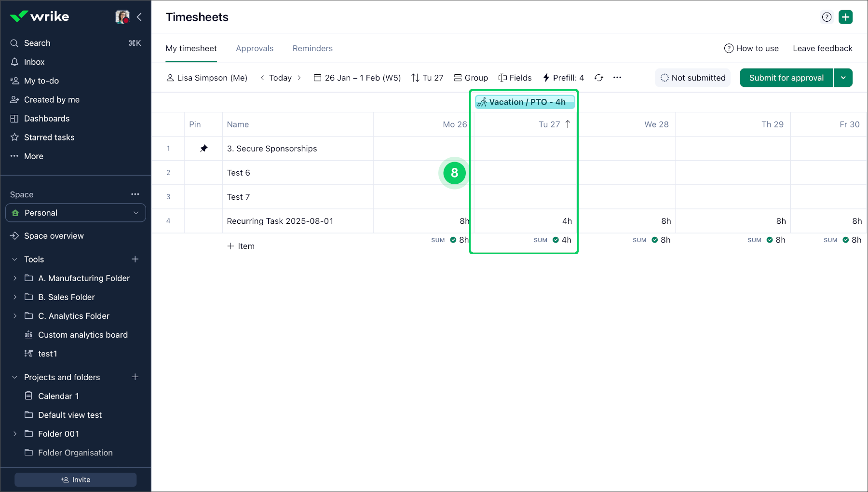The height and width of the screenshot is (492, 868).
Task: Select the Vacation / PTO - 4h badge
Action: pos(524,102)
